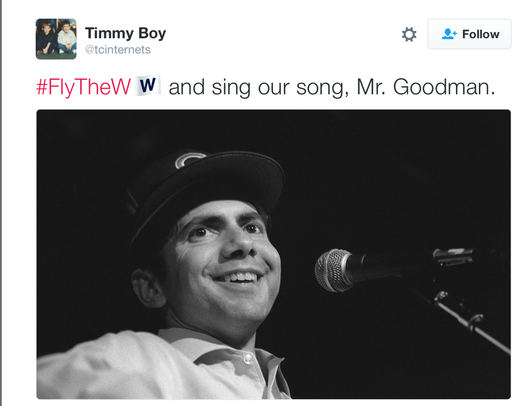The height and width of the screenshot is (406, 532).
Task: Click the Timmy Boy display name
Action: pos(125,33)
